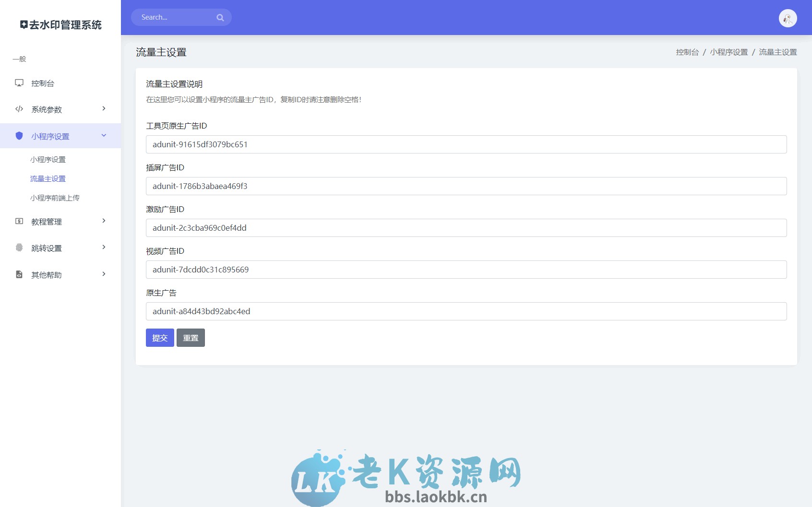The image size is (812, 507).
Task: Collapse the 小程序设置 section chevron
Action: coord(103,136)
